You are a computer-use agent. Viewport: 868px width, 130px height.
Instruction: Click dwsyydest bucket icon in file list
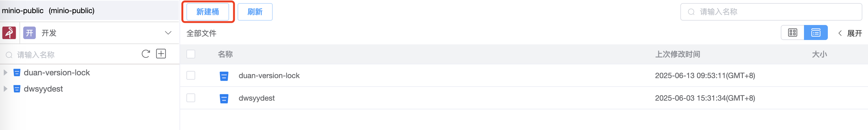[224, 98]
